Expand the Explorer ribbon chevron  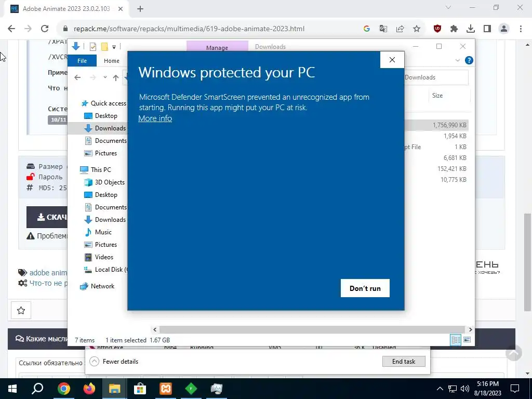[458, 60]
